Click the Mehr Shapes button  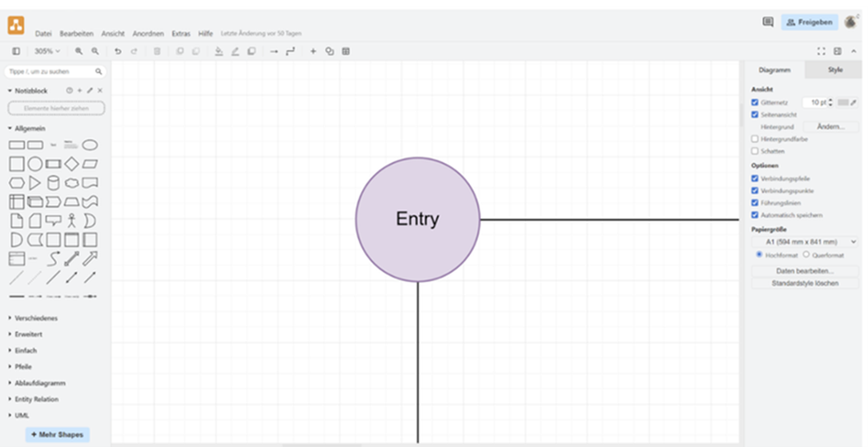57,435
